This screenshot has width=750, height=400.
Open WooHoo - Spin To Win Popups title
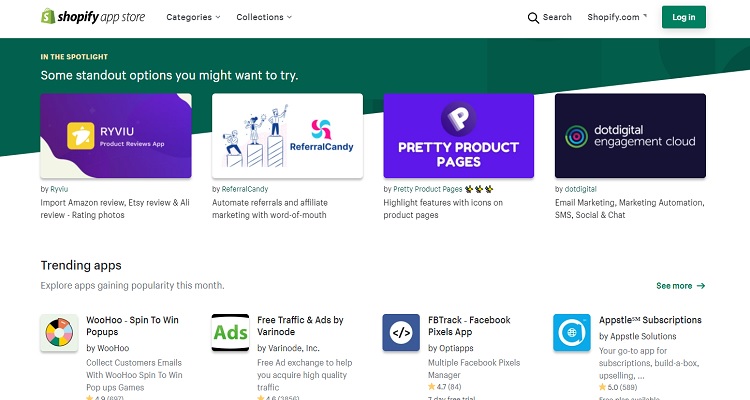click(132, 326)
